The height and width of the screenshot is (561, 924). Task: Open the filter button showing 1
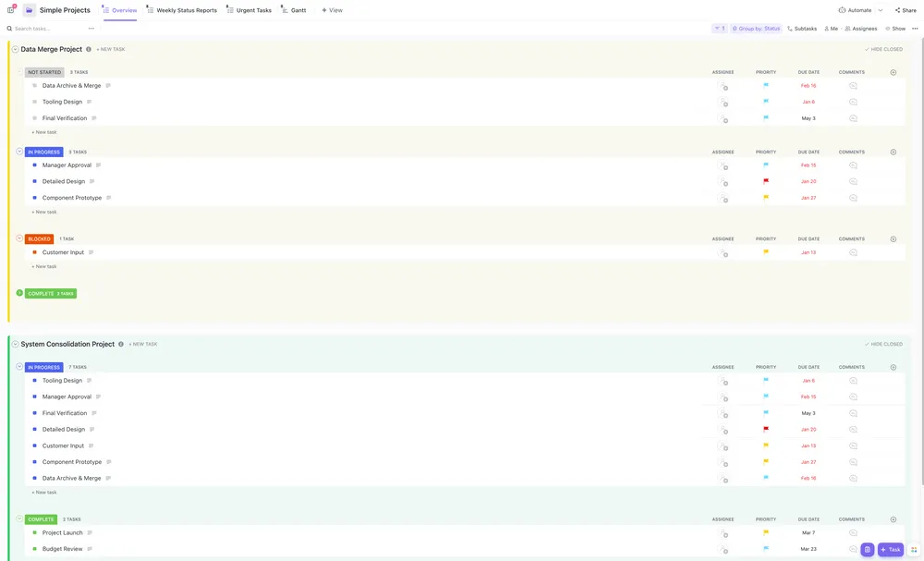click(x=720, y=29)
